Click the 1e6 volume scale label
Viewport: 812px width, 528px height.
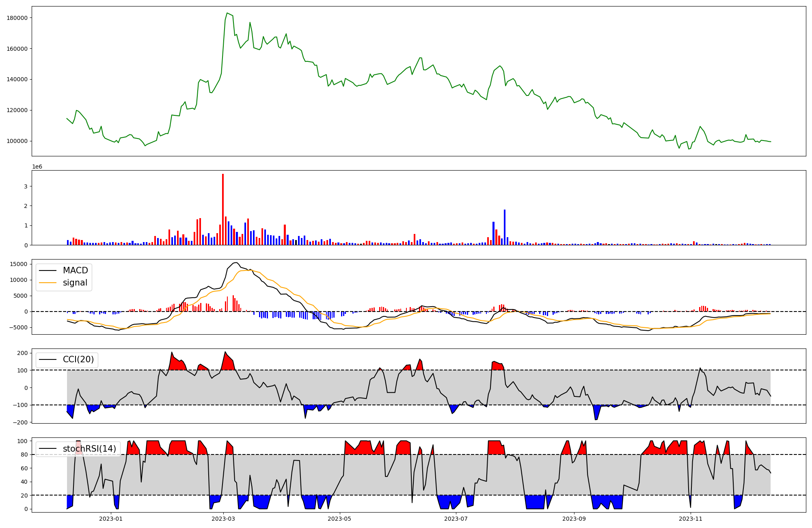click(x=37, y=167)
